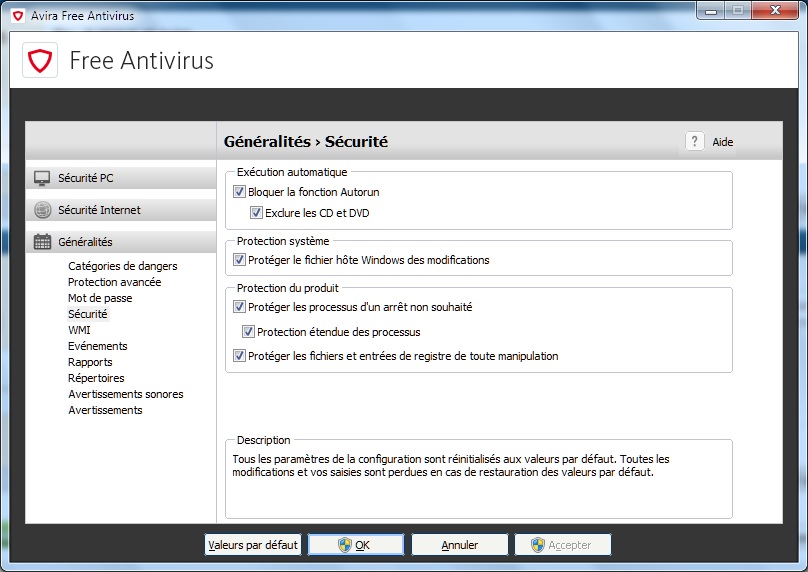Click the calendar icon beside Généralités

pos(42,242)
